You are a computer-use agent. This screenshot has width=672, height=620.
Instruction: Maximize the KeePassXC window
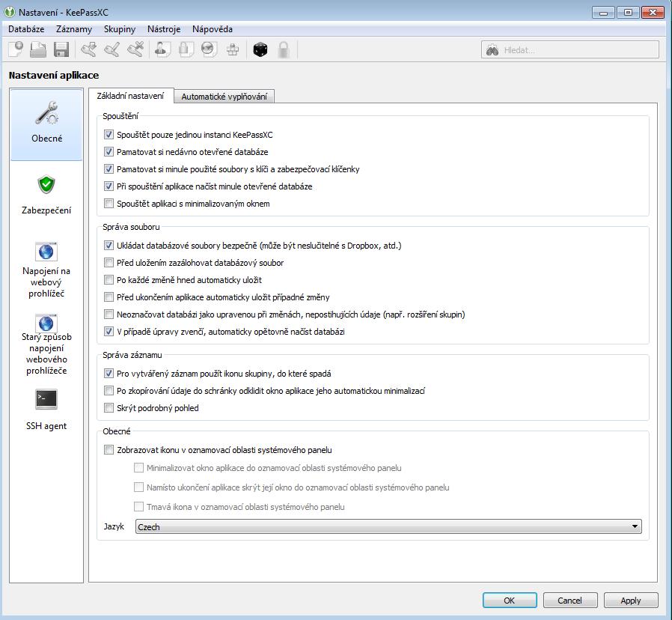click(x=628, y=13)
